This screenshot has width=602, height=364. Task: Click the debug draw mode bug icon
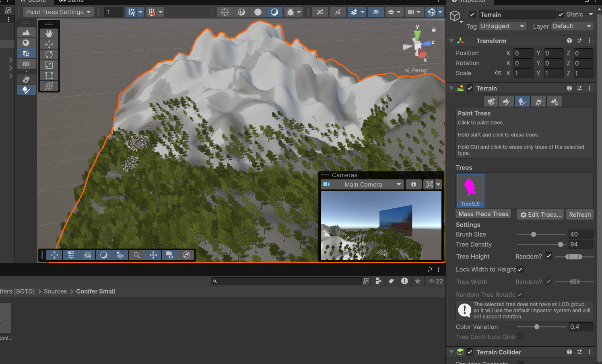coord(290,12)
